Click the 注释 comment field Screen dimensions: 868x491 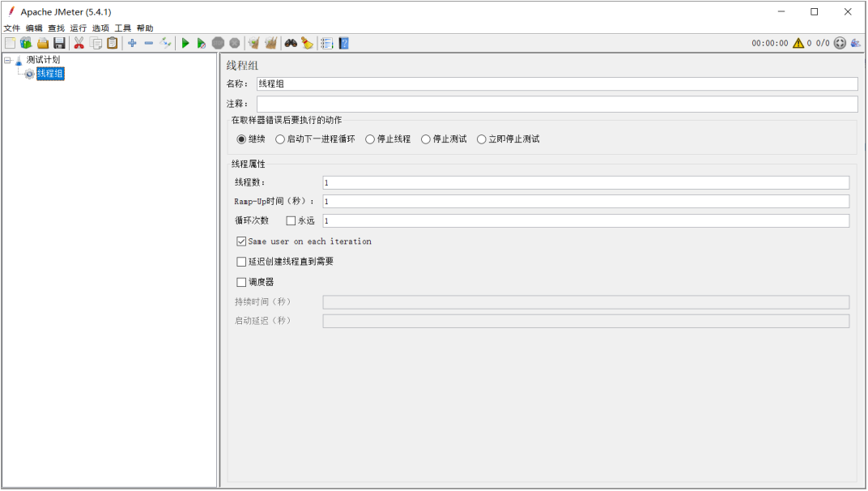(x=557, y=104)
